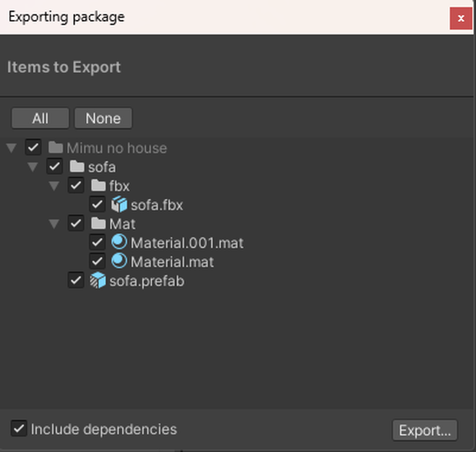Collapse the sofa folder arrow
This screenshot has width=476, height=452.
pyautogui.click(x=32, y=167)
